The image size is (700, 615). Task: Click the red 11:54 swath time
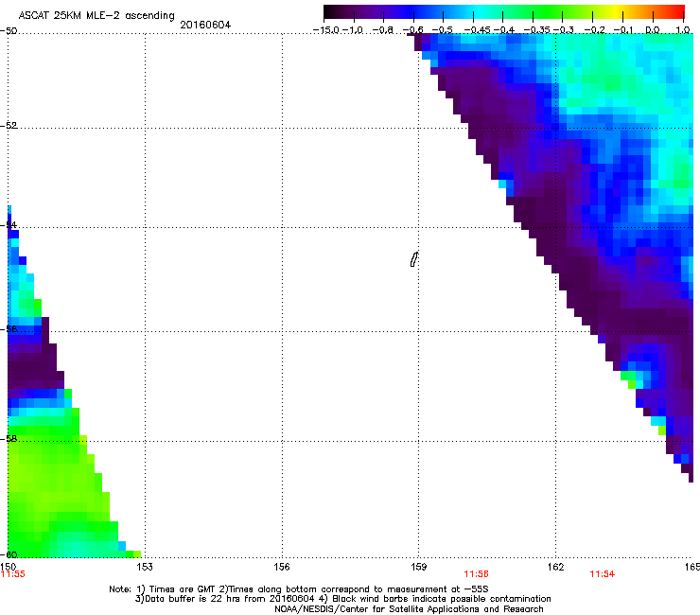(x=603, y=574)
